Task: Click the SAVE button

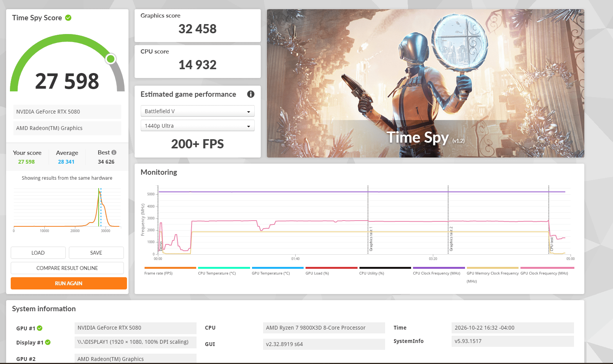Action: [96, 253]
